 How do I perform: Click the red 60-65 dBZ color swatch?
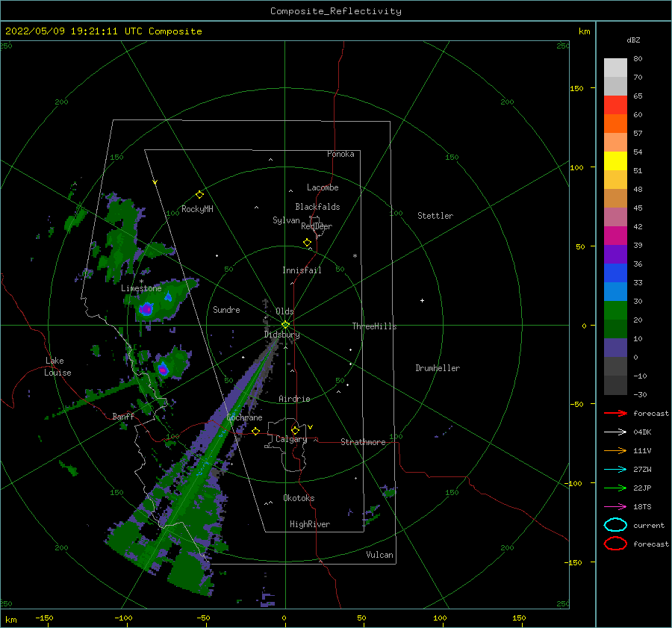(x=615, y=105)
